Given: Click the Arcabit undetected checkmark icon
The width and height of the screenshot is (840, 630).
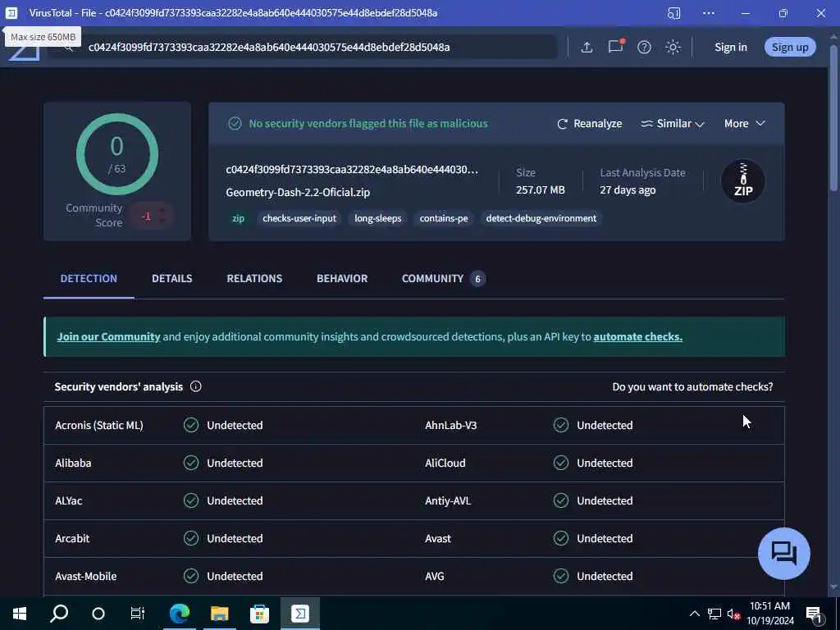Looking at the screenshot, I should coord(191,538).
